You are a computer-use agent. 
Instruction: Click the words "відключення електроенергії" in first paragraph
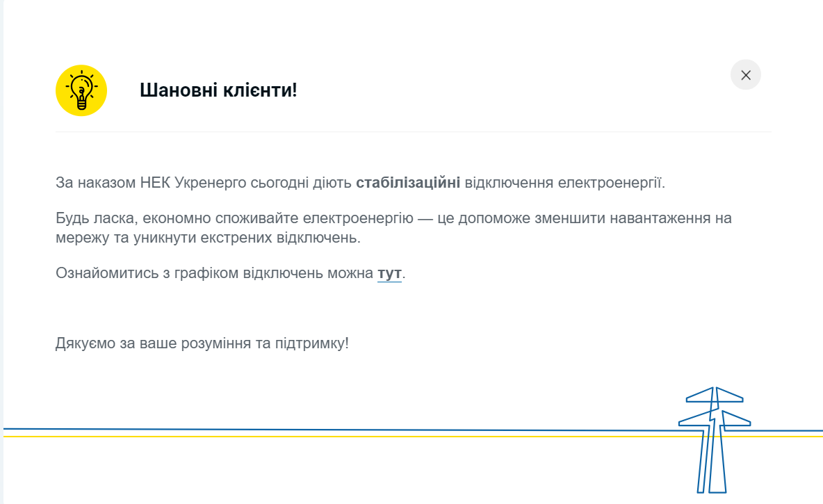[564, 183]
